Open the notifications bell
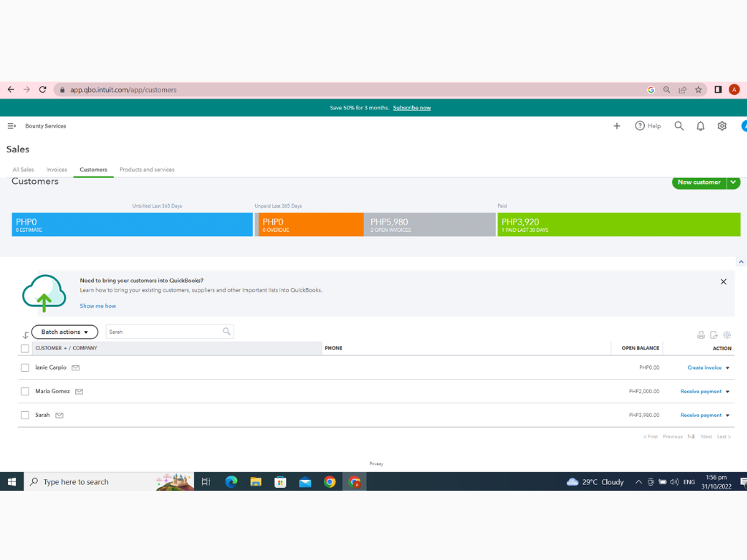 point(700,125)
